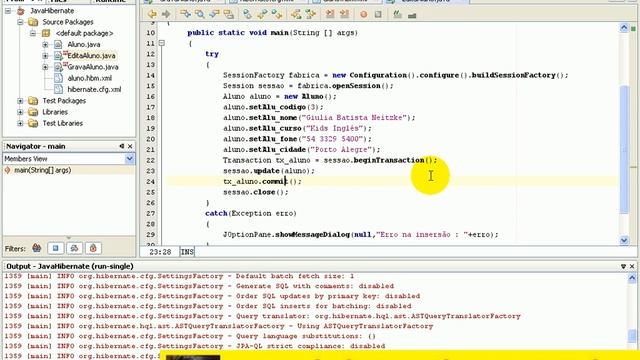Shift line left with toolbar icon
The height and width of the screenshot is (360, 640).
pos(330,14)
